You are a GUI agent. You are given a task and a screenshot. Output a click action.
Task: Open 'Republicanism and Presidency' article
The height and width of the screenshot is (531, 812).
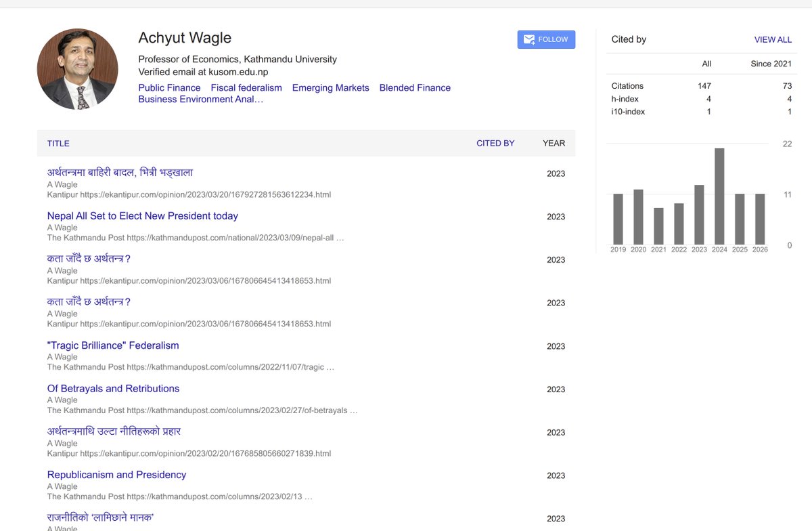tap(116, 475)
